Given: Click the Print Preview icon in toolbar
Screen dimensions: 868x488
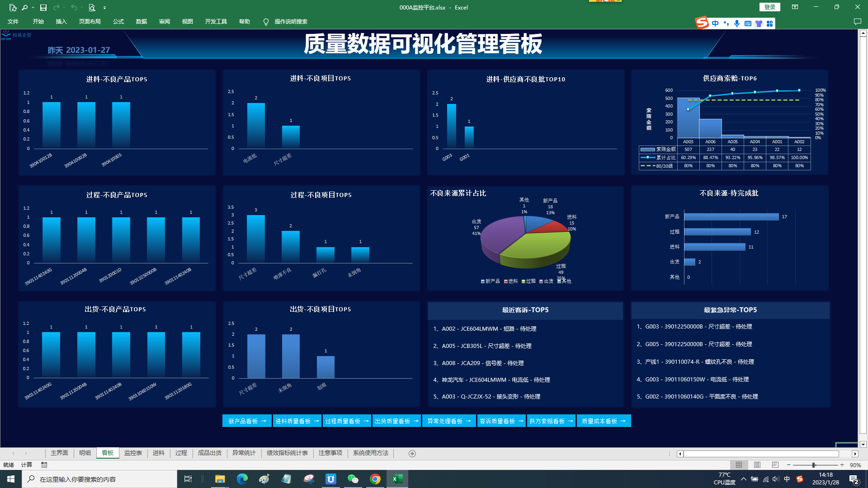Looking at the screenshot, I should 92,8.
